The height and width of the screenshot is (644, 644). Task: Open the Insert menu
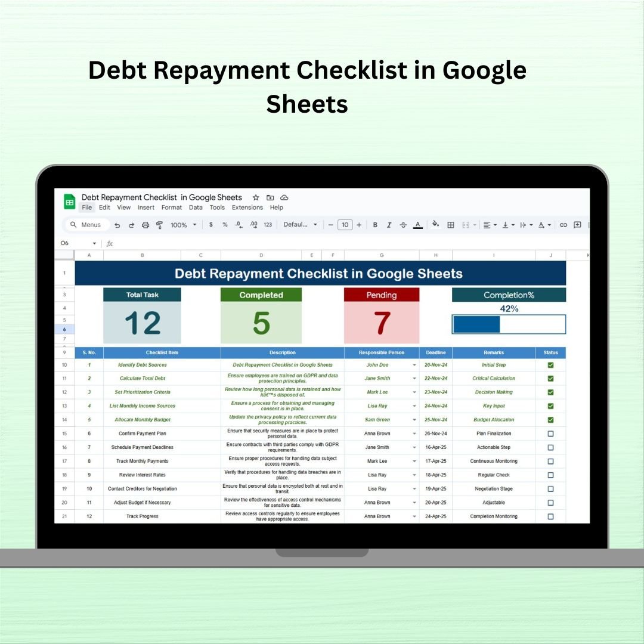point(146,208)
